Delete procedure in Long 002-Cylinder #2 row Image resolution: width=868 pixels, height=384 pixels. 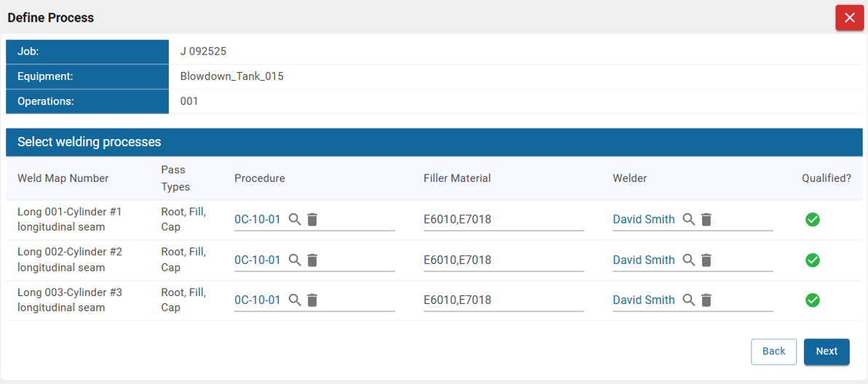tap(312, 260)
